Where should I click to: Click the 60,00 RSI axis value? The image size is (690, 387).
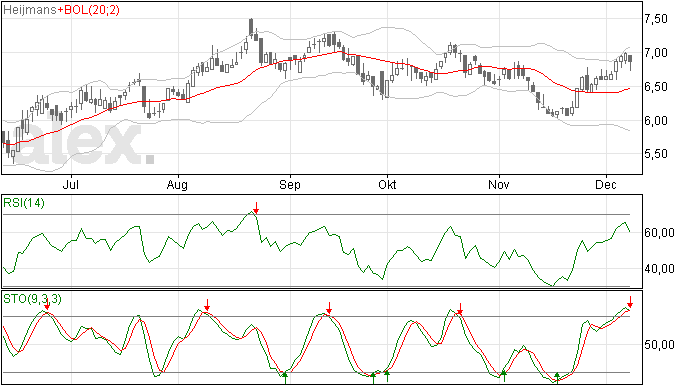(659, 232)
